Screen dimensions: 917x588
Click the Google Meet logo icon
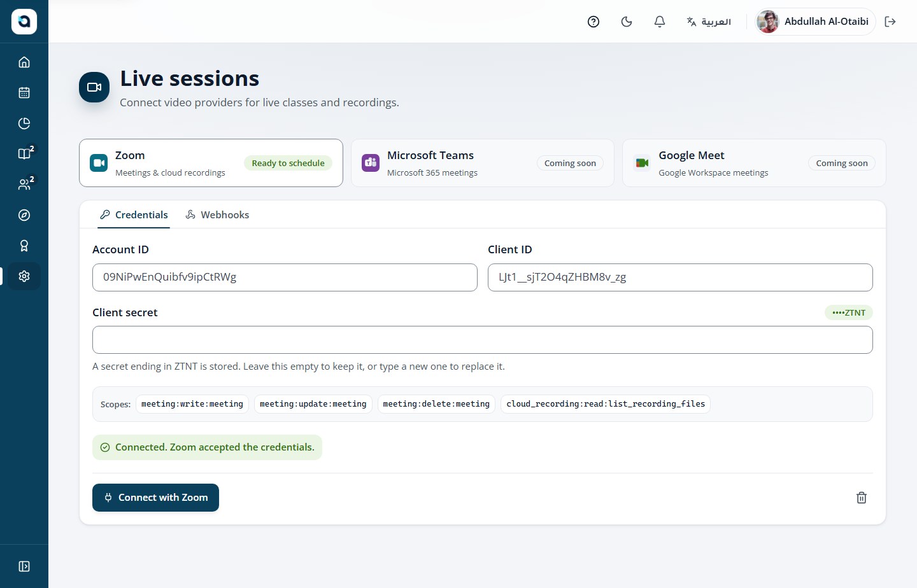click(x=642, y=163)
